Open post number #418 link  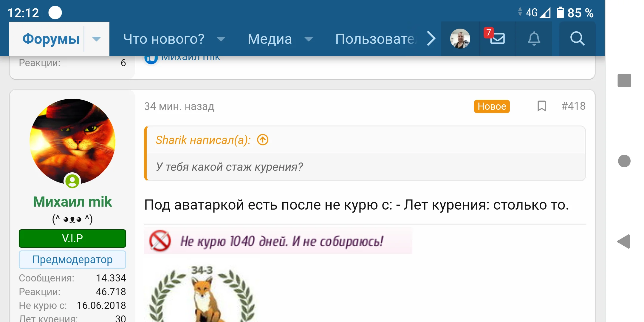point(573,106)
